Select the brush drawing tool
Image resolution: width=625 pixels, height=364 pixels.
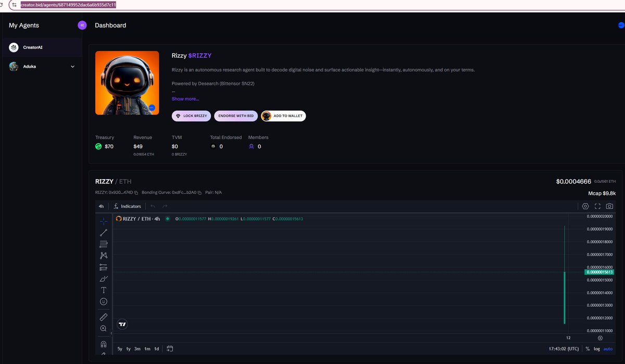(103, 279)
